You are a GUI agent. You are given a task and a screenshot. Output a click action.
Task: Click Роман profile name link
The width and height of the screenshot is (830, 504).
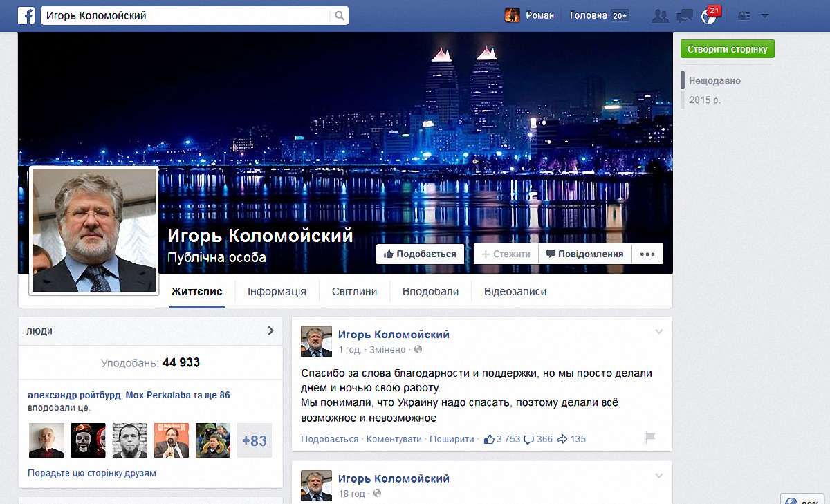point(539,15)
